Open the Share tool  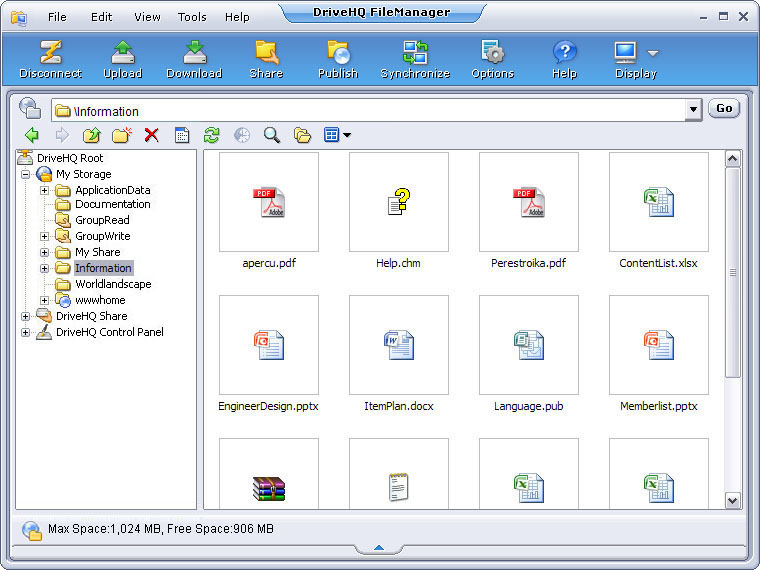(x=266, y=60)
